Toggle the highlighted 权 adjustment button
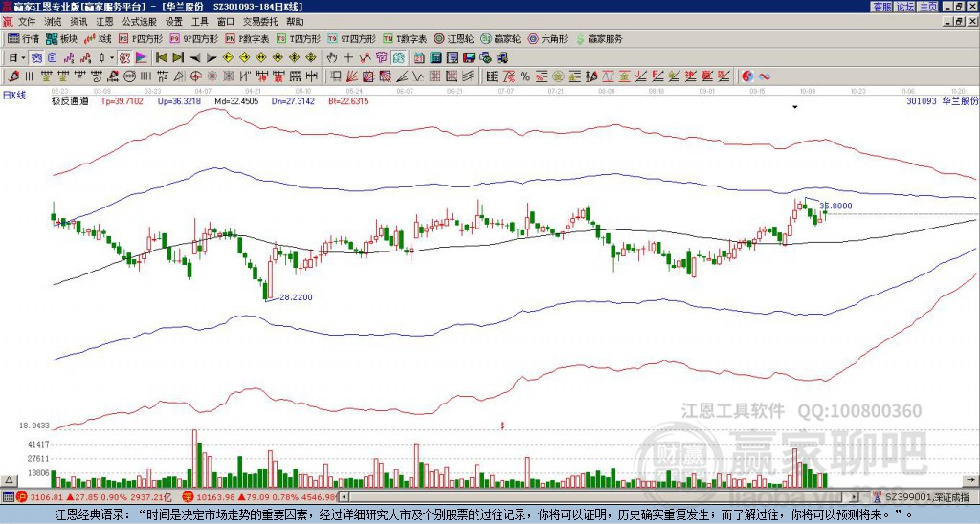Image resolution: width=980 pixels, height=524 pixels. 124,58
